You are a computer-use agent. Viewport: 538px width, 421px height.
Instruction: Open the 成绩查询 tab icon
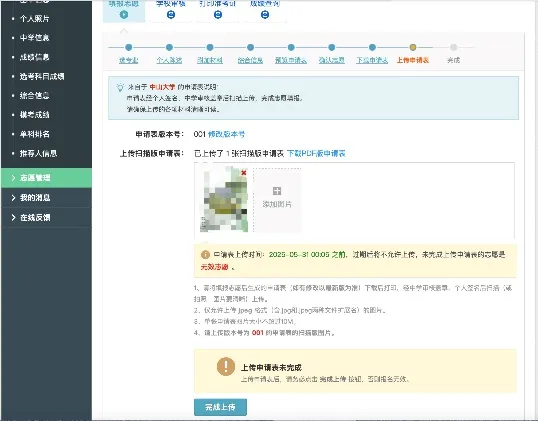(265, 15)
